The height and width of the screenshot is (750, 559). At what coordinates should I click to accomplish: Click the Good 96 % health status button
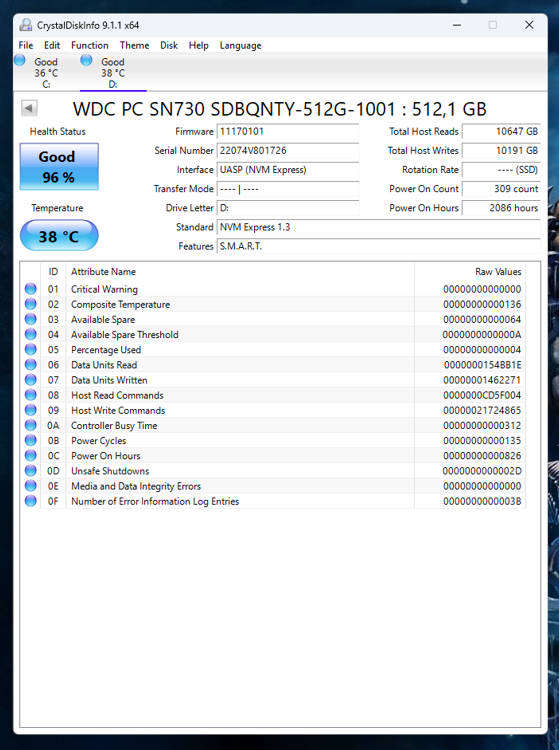coord(59,166)
